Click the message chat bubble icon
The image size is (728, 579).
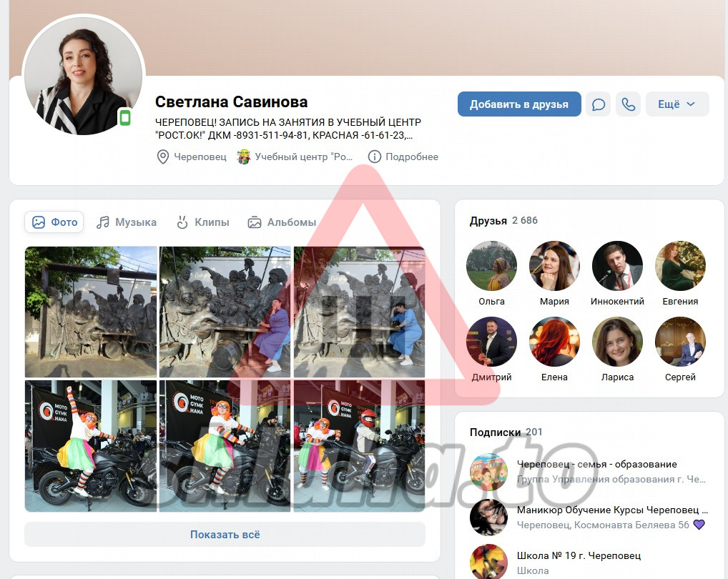[x=599, y=104]
